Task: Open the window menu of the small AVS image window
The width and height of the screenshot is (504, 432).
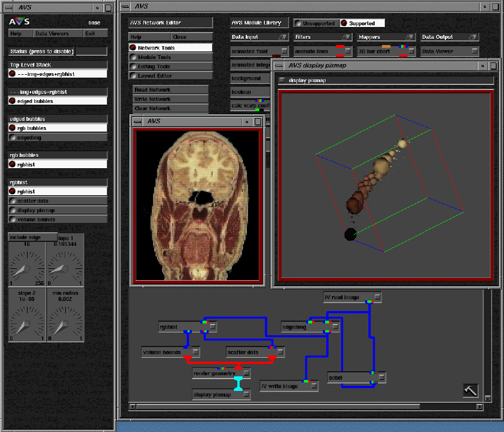Action: point(138,121)
